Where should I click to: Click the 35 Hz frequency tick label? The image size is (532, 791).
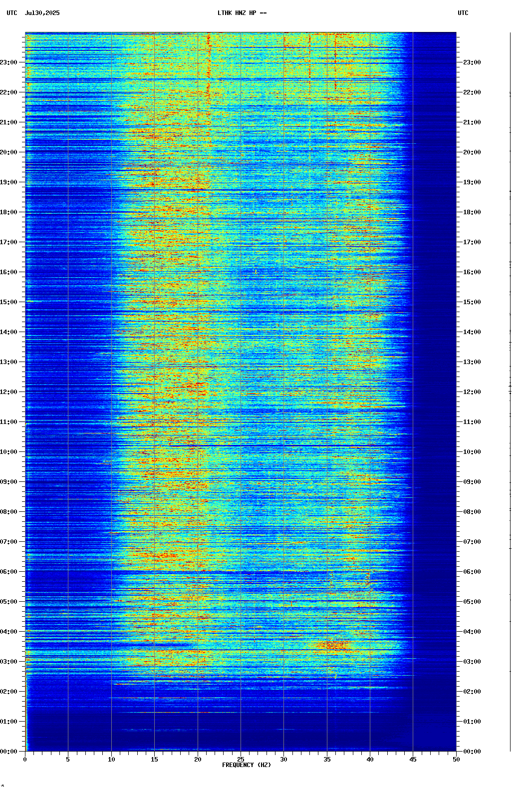[x=327, y=760]
